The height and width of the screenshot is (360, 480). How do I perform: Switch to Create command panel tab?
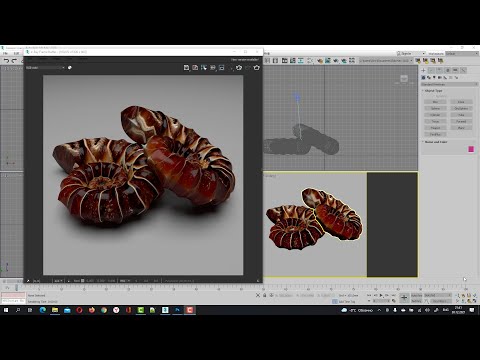coord(423,70)
